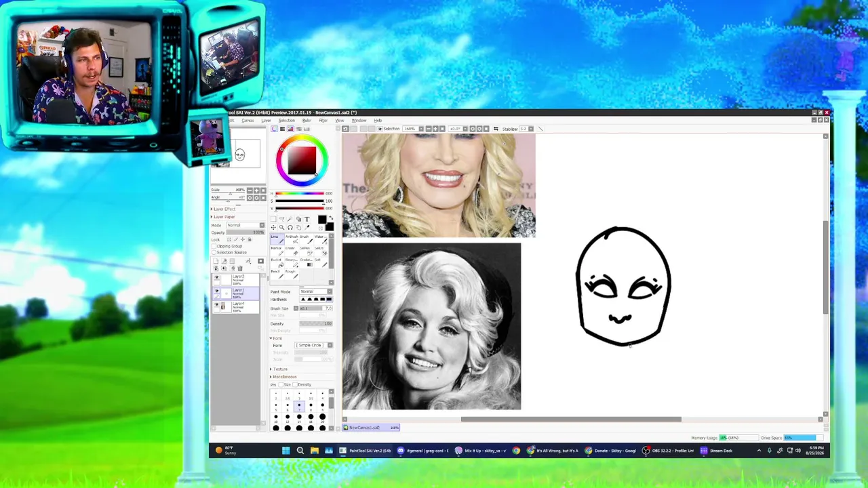Adjust the Hue slider

[300, 195]
